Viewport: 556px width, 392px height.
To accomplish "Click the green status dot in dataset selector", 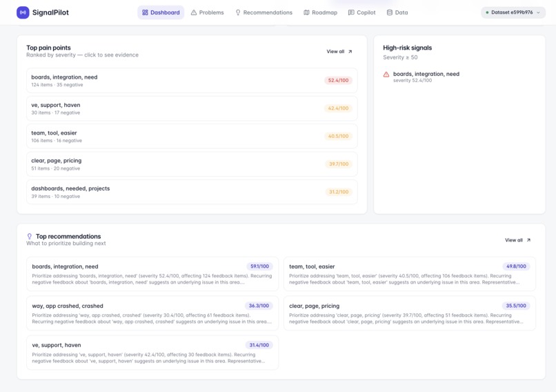I will 487,12.
